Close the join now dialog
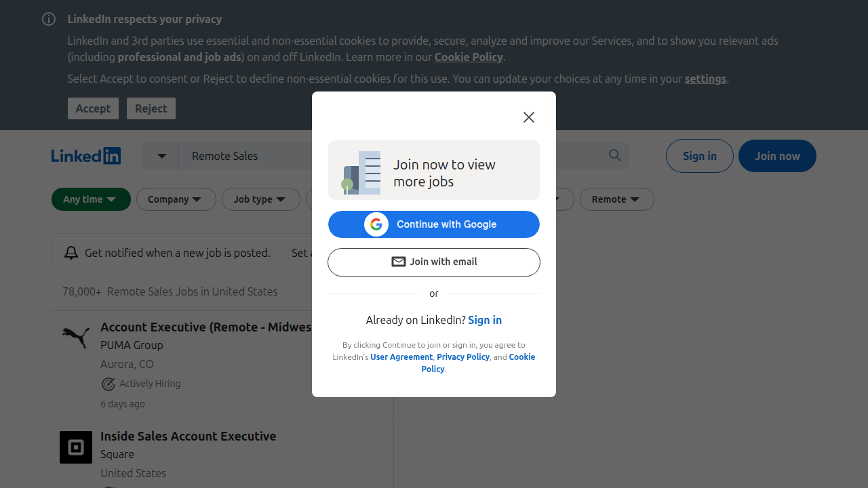The width and height of the screenshot is (868, 488). (529, 117)
